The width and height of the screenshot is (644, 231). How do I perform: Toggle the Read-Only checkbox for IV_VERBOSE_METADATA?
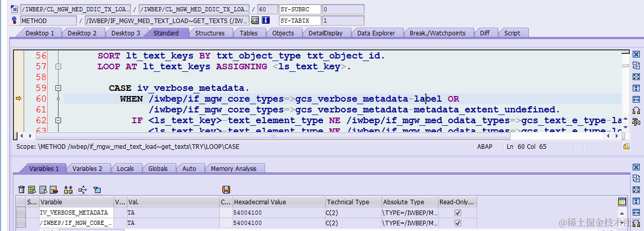pos(458,213)
